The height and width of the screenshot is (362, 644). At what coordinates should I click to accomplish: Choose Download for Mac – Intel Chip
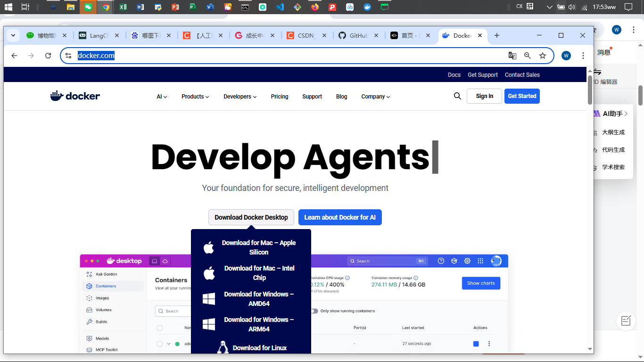[251, 273]
